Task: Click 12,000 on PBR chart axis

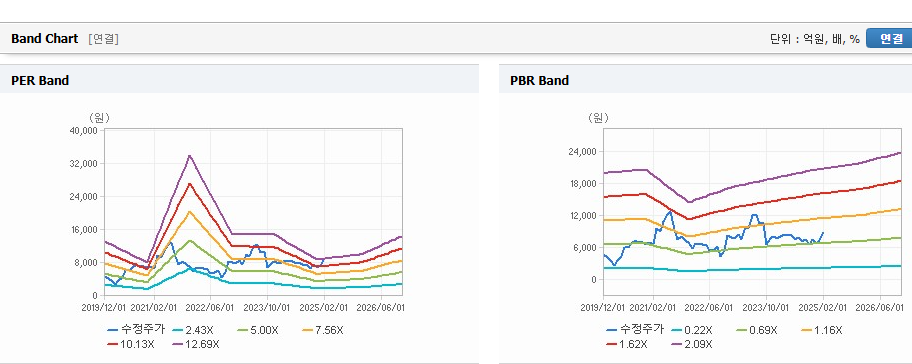Action: (x=582, y=216)
